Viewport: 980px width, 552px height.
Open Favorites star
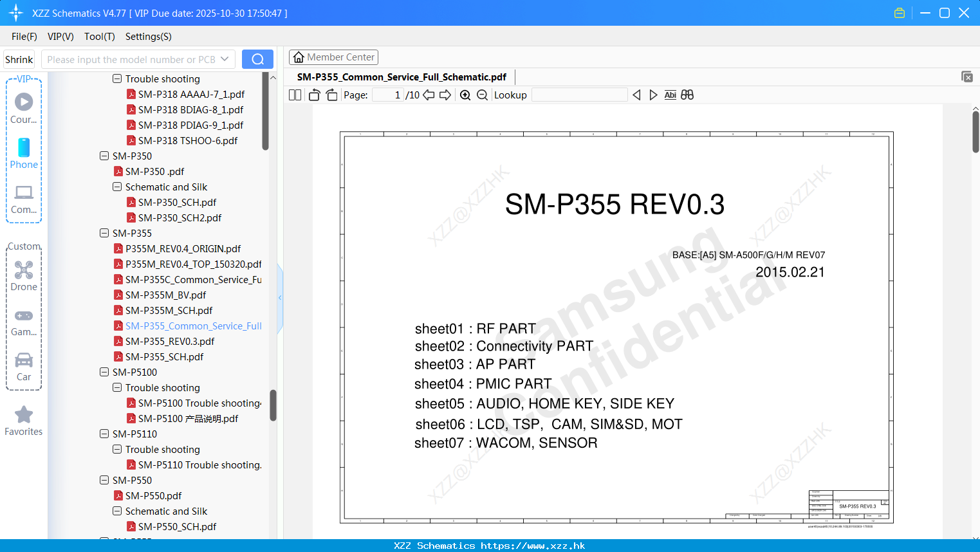24,421
